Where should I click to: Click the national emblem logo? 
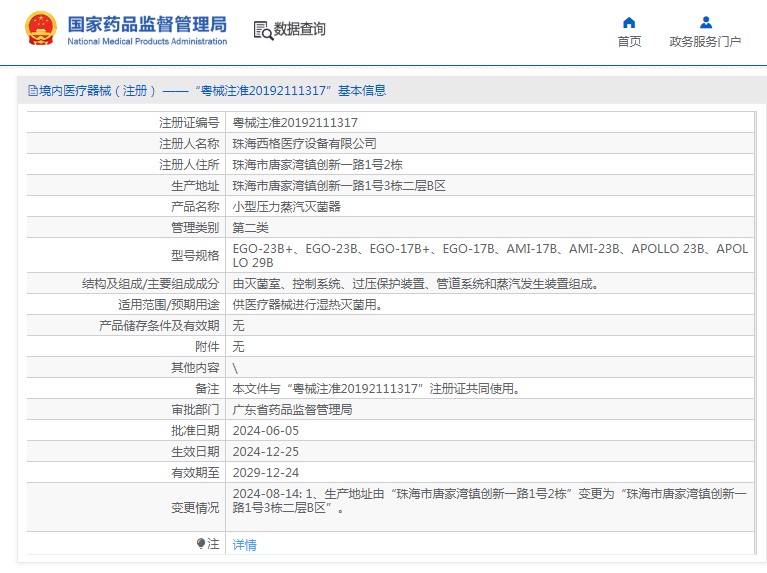pos(41,30)
